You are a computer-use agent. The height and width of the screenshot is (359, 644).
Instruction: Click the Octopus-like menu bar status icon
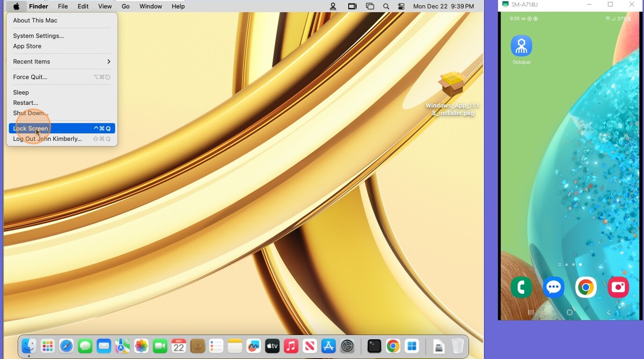click(333, 7)
